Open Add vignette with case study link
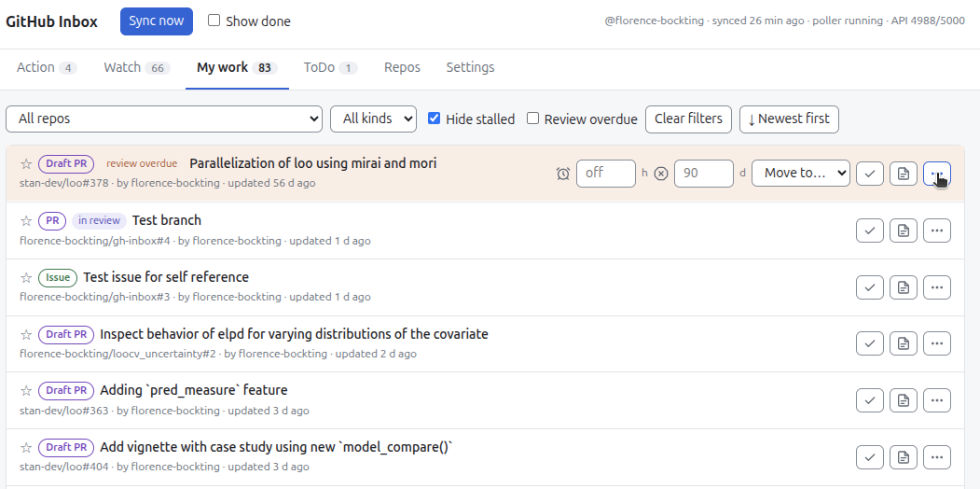Viewport: 980px width, 489px height. point(276,448)
